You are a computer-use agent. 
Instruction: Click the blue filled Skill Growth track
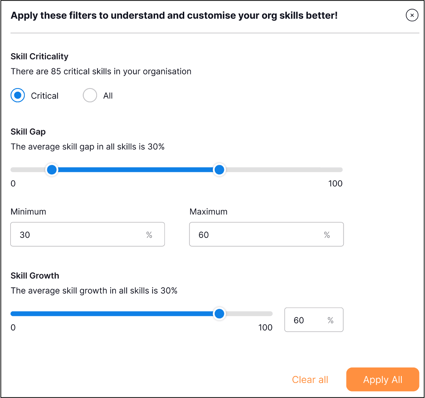pyautogui.click(x=112, y=314)
